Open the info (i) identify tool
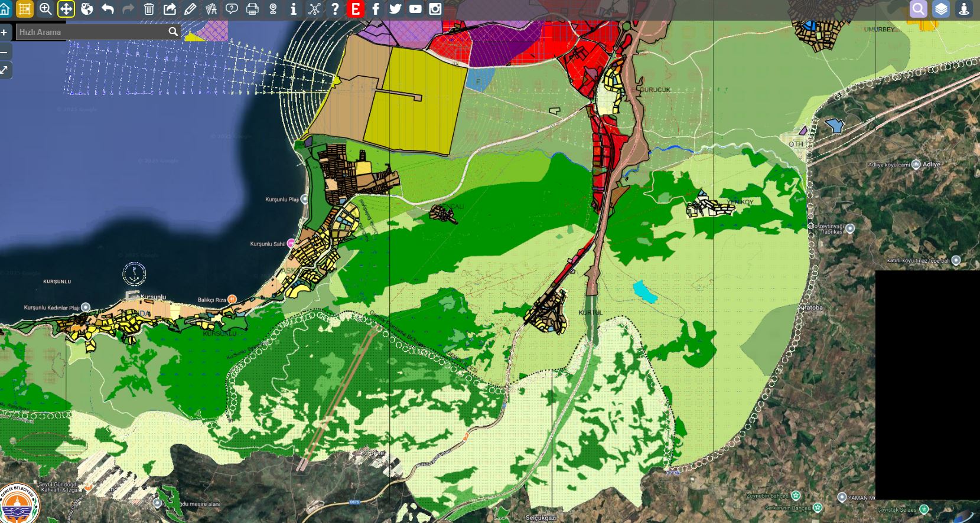 click(x=294, y=9)
